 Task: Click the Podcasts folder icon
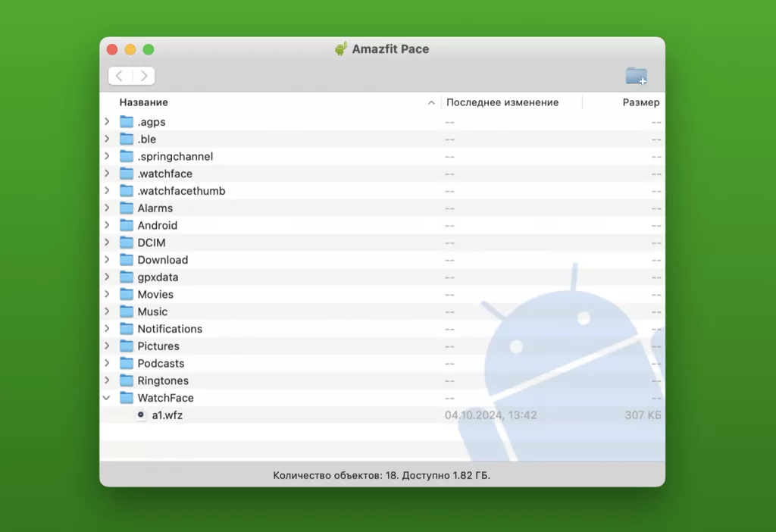pos(127,363)
